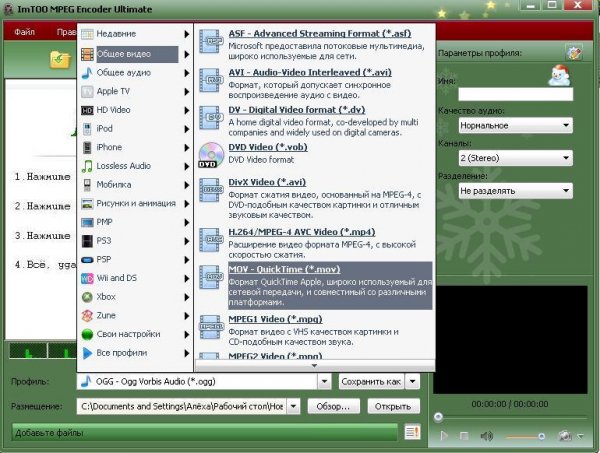Click the DivX format film icon

[211, 190]
